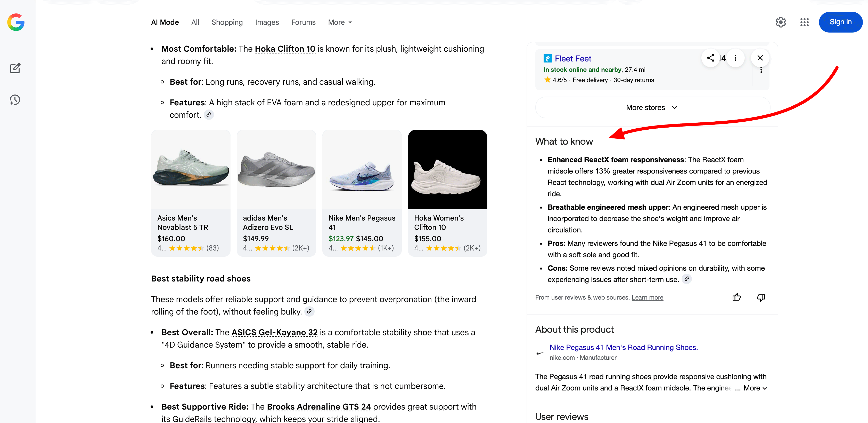Open the AI Mode history icon
868x423 pixels.
15,100
